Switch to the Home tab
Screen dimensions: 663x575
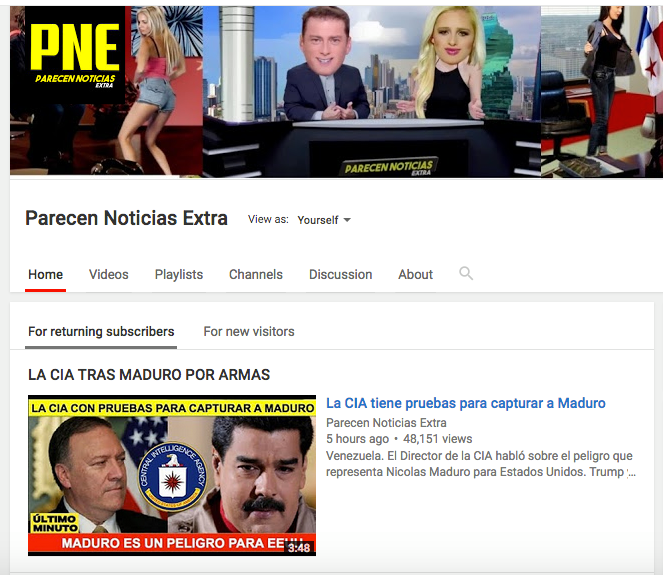click(46, 274)
